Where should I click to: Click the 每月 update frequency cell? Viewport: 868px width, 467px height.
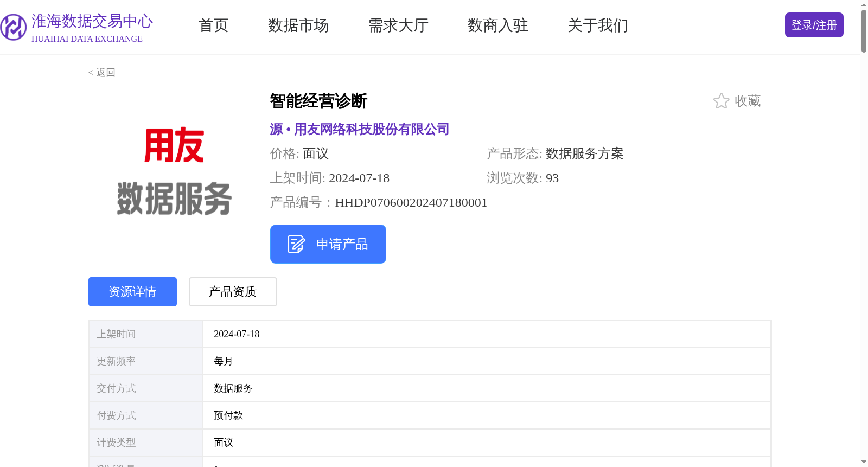pyautogui.click(x=487, y=361)
